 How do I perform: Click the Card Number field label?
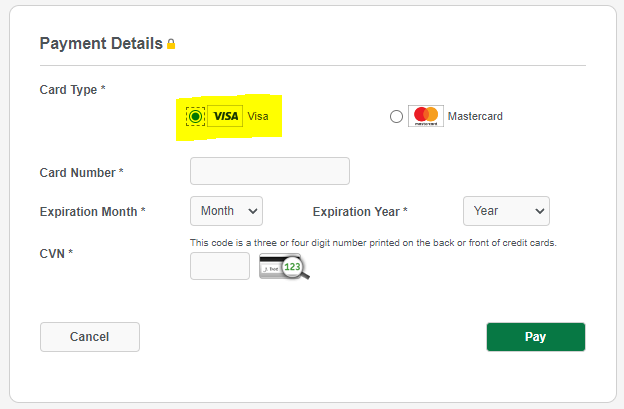81,173
